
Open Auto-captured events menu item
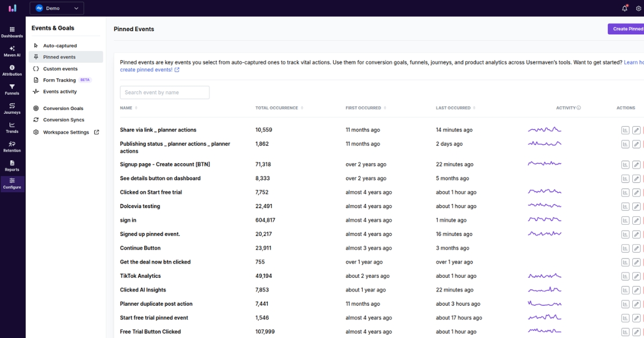click(65, 46)
